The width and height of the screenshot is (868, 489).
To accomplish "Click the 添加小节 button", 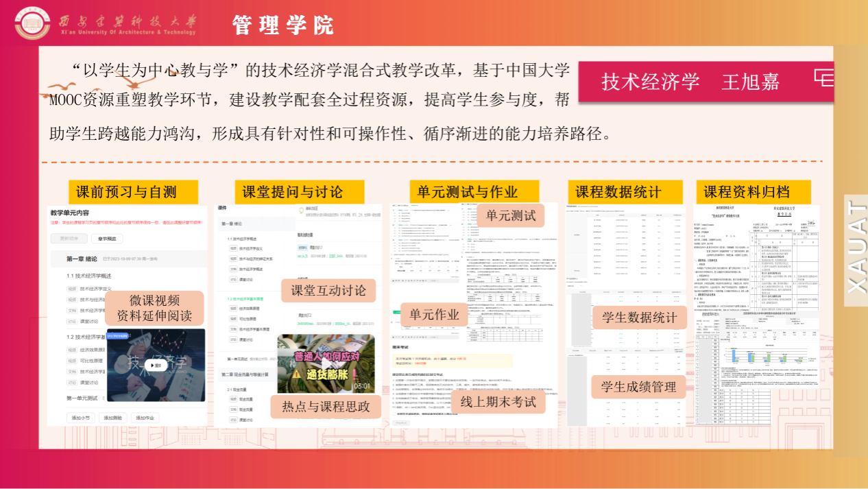I will click(82, 418).
